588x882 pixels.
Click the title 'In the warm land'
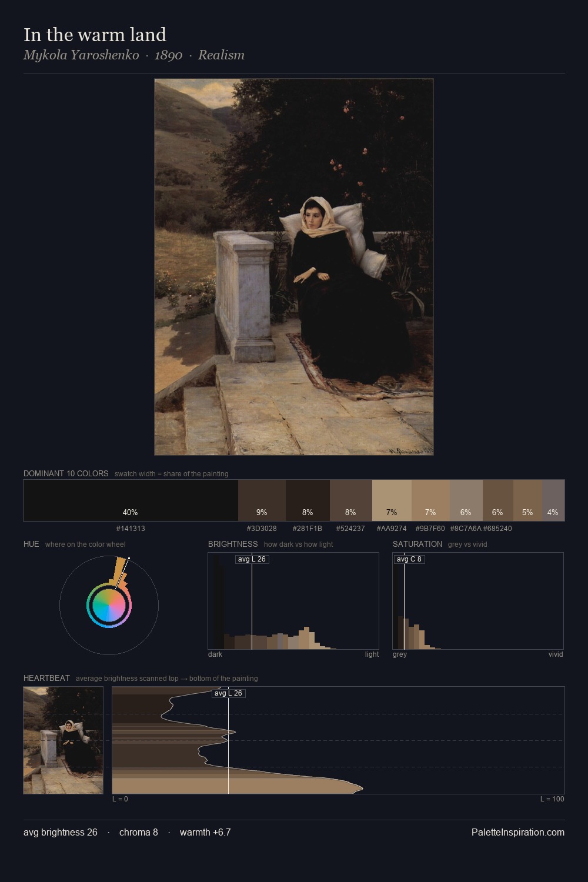(x=95, y=35)
